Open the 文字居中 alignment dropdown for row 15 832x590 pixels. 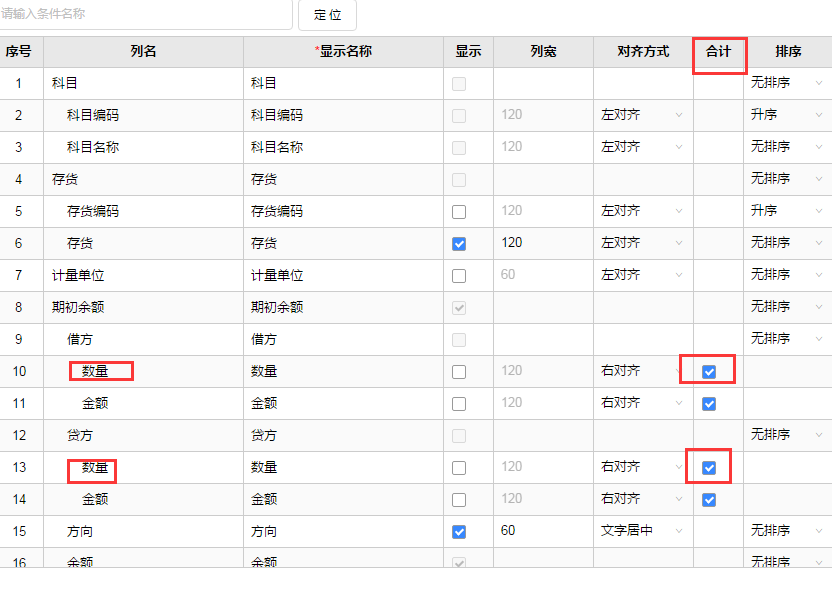(x=643, y=531)
